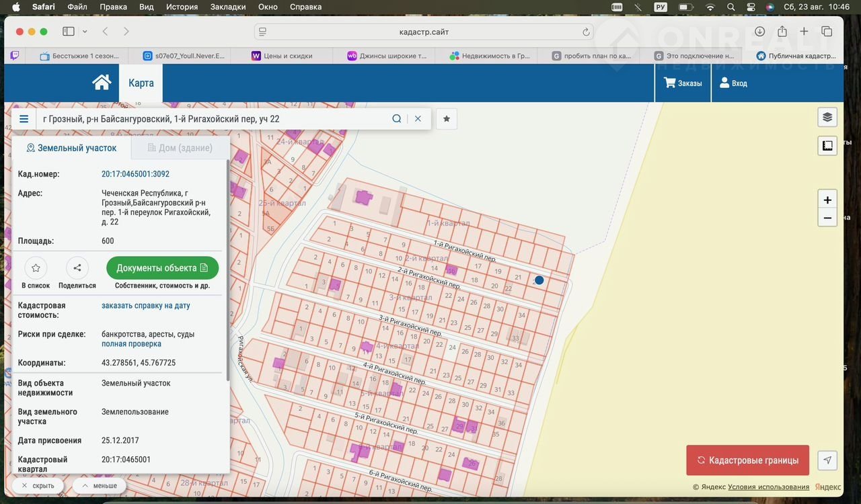Screen dimensions: 861x504
Task: Click the star favorites button next to search
Action: pyautogui.click(x=447, y=119)
